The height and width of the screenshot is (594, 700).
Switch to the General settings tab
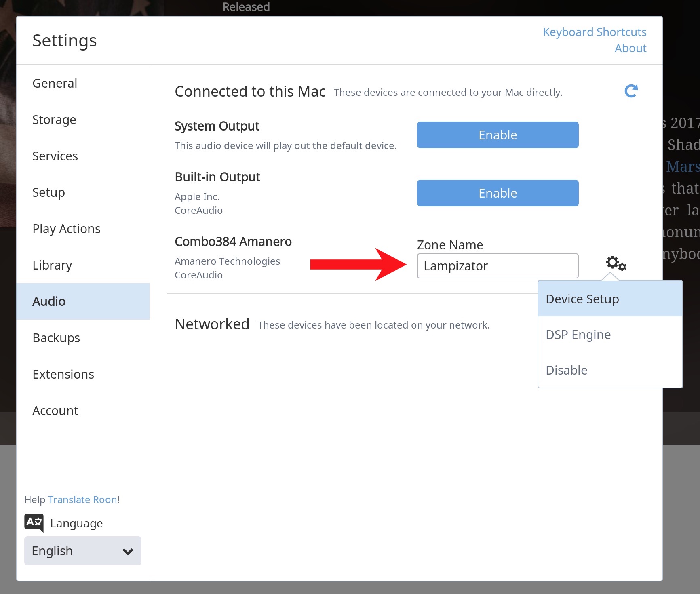(55, 83)
